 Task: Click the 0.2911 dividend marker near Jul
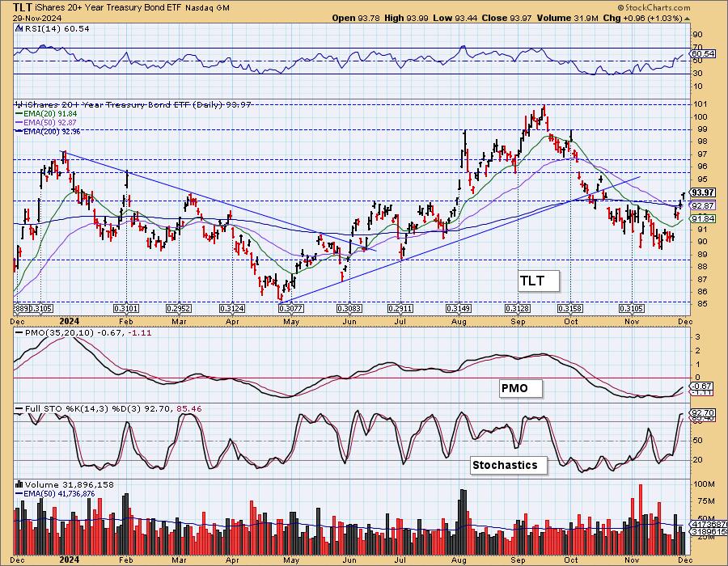click(400, 309)
